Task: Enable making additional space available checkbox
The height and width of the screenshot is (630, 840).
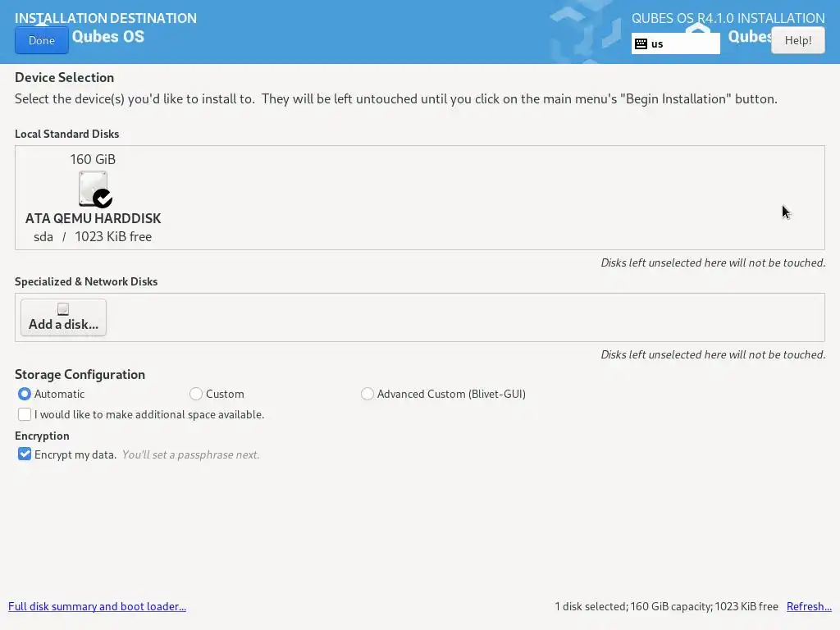Action: pos(24,414)
